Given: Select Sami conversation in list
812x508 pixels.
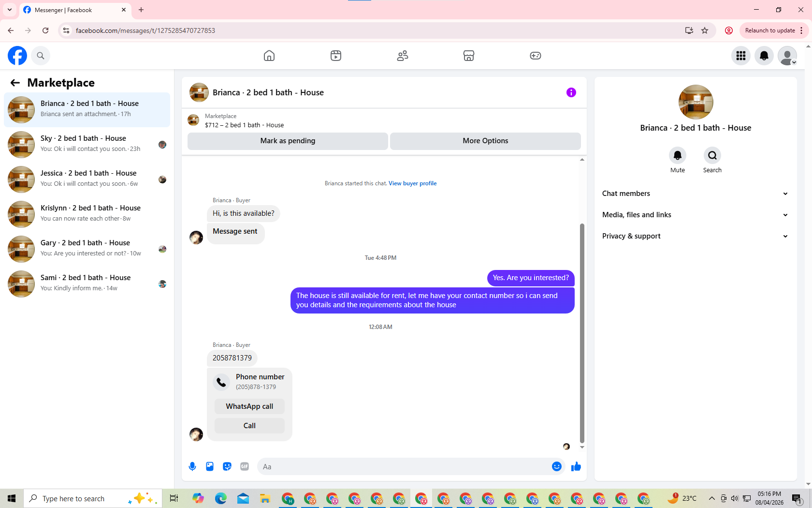Looking at the screenshot, I should [87, 284].
